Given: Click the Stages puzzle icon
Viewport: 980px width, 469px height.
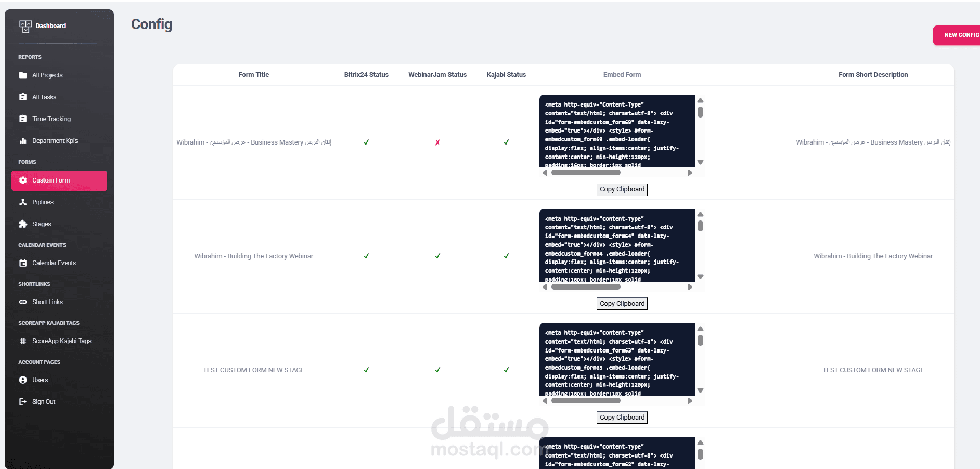Looking at the screenshot, I should click(x=23, y=224).
